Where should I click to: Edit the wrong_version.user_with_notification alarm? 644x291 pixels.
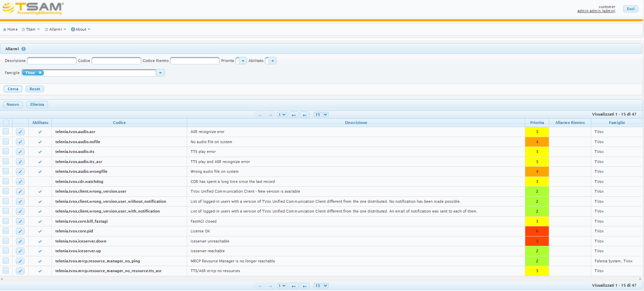click(x=20, y=212)
